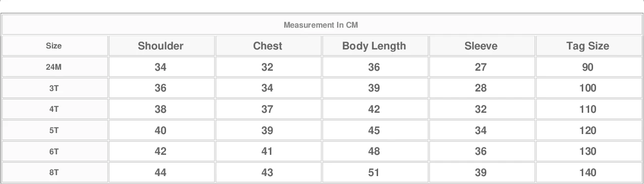Select the Chest column header
Viewport: 644px width, 184px height.
[267, 46]
